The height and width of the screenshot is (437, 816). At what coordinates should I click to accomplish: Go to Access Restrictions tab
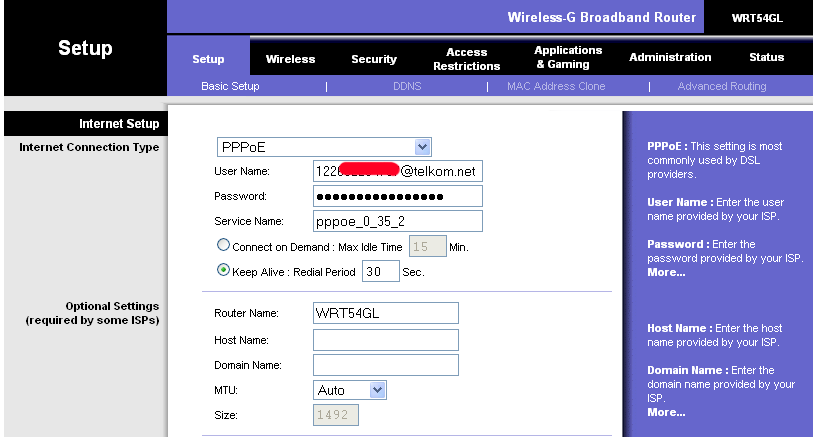[466, 59]
